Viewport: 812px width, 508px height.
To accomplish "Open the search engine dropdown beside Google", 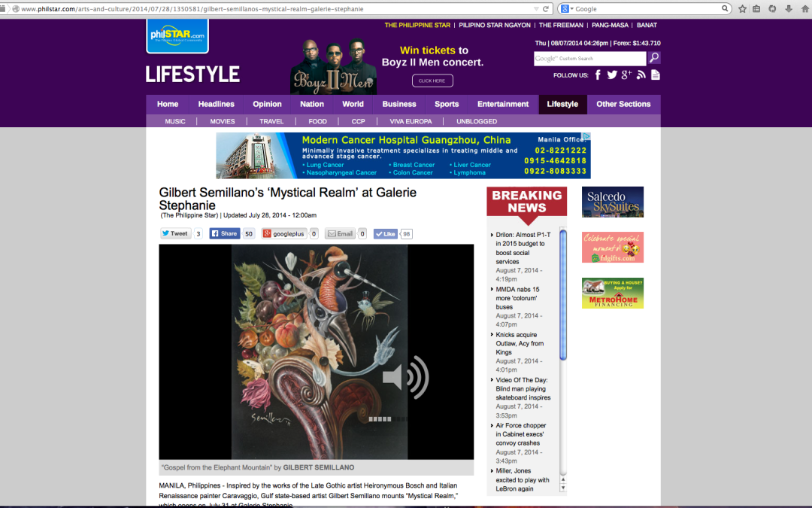I will click(565, 9).
